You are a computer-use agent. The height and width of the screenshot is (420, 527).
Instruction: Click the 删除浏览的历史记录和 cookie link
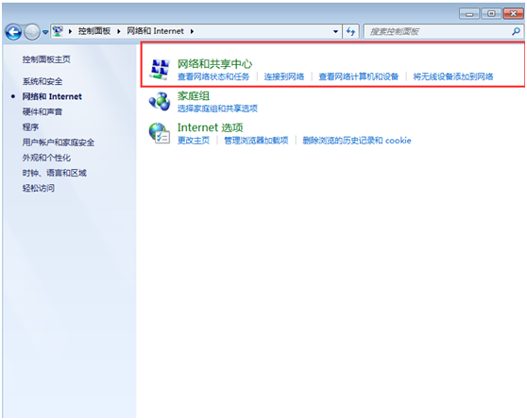click(357, 141)
